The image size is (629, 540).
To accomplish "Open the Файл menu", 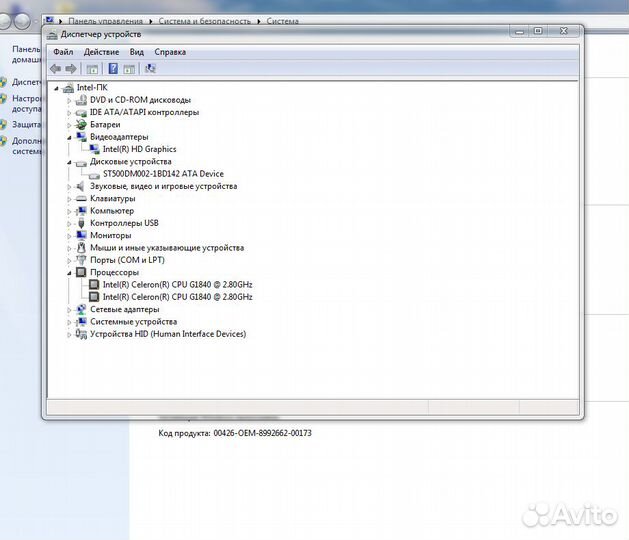I will pos(63,52).
